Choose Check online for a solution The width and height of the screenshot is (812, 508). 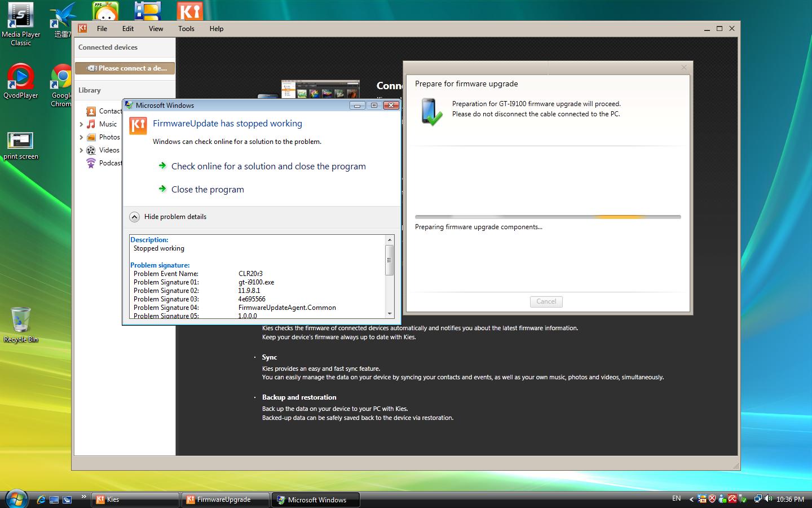click(268, 167)
